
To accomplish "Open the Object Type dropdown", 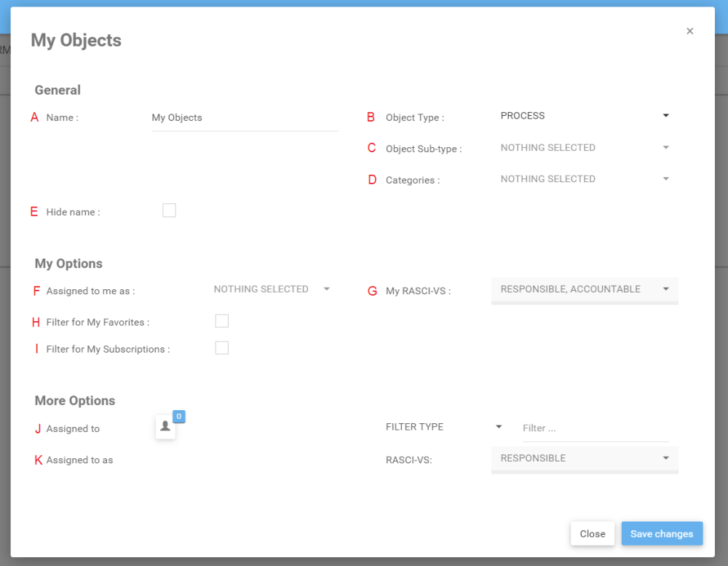I will tap(584, 116).
